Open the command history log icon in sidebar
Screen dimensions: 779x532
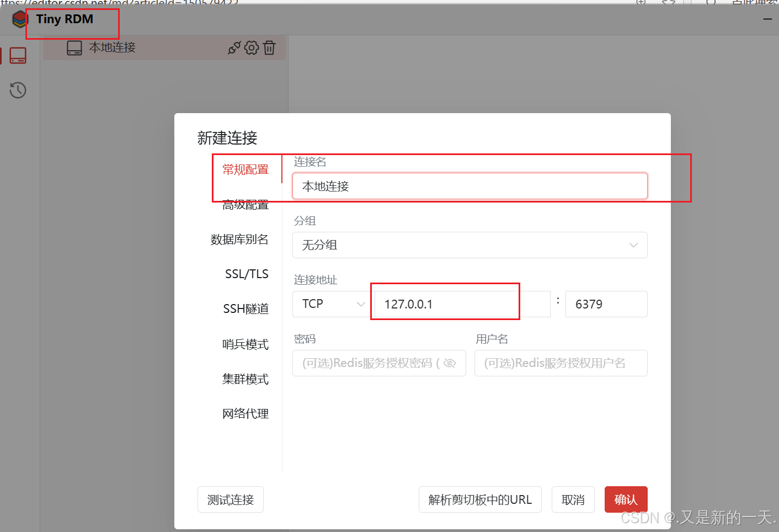click(x=18, y=90)
